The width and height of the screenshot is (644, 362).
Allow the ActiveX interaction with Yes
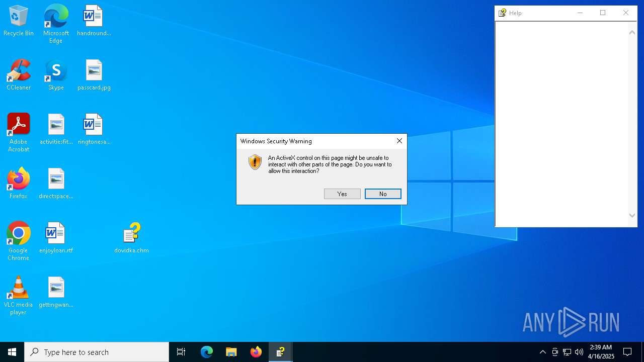tap(342, 194)
